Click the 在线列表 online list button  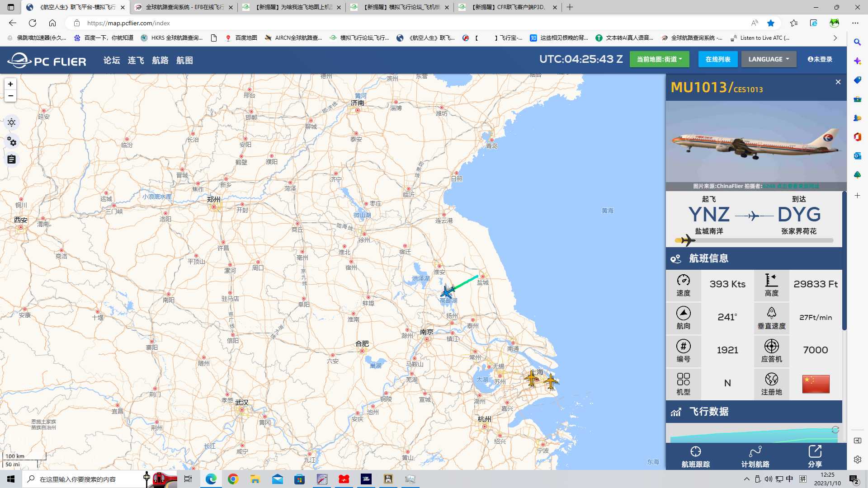(x=717, y=59)
